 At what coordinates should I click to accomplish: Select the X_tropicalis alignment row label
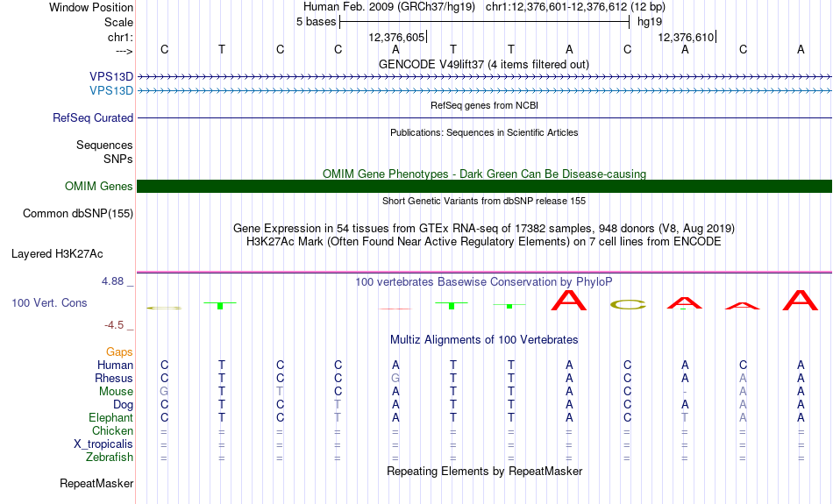[x=103, y=444]
